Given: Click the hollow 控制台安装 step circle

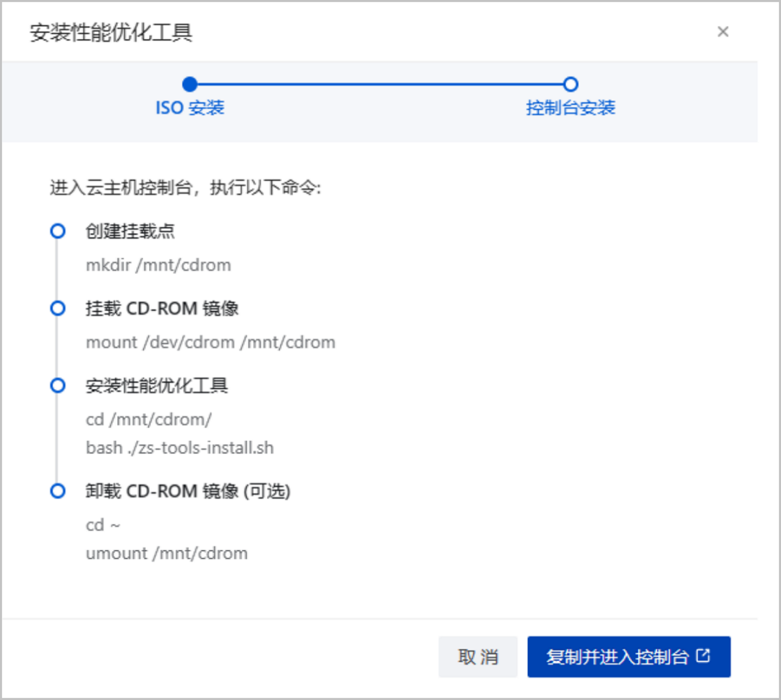Looking at the screenshot, I should click(571, 85).
